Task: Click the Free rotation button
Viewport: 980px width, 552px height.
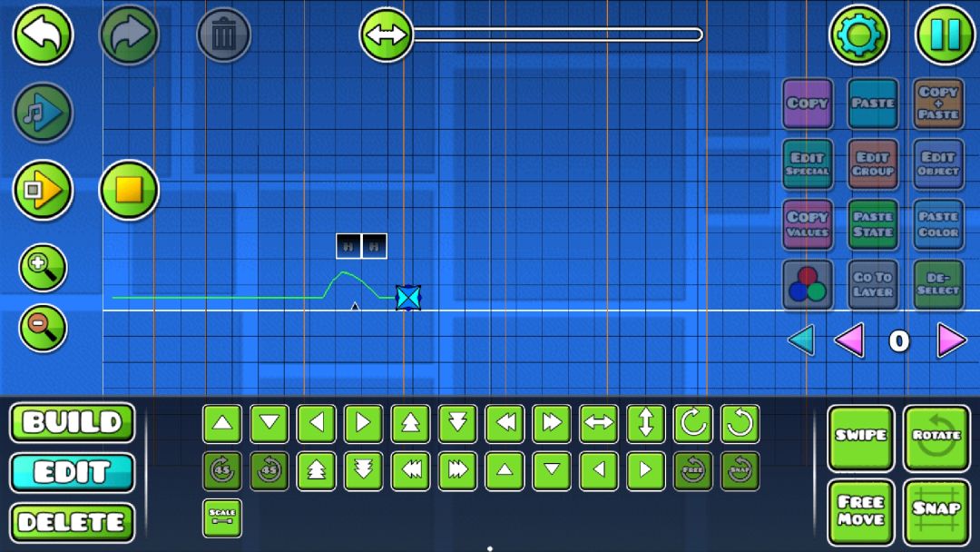Action: point(693,470)
